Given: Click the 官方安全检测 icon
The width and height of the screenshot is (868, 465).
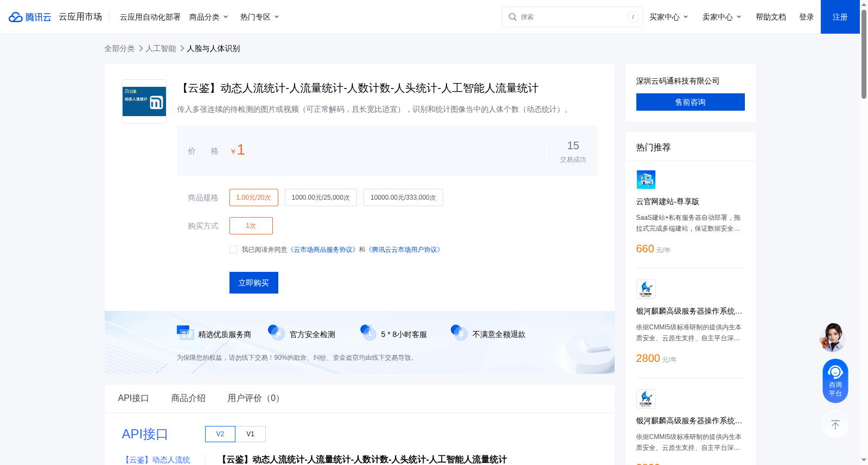Looking at the screenshot, I should tap(277, 333).
